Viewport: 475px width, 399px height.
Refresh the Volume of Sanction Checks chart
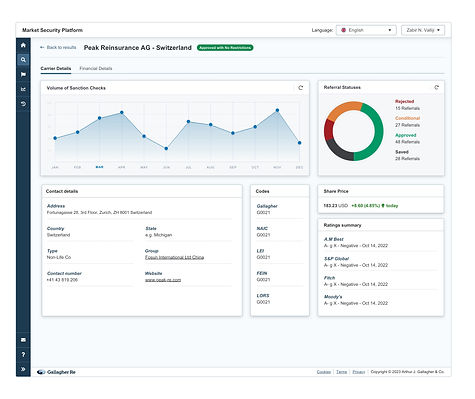(301, 88)
